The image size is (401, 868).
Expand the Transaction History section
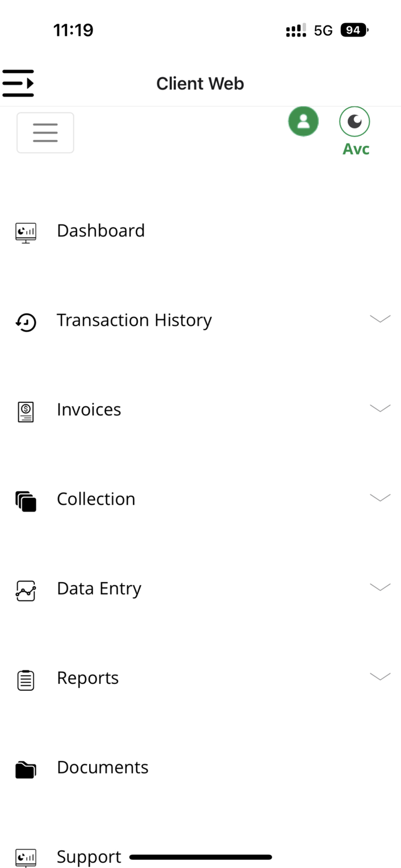tap(380, 319)
